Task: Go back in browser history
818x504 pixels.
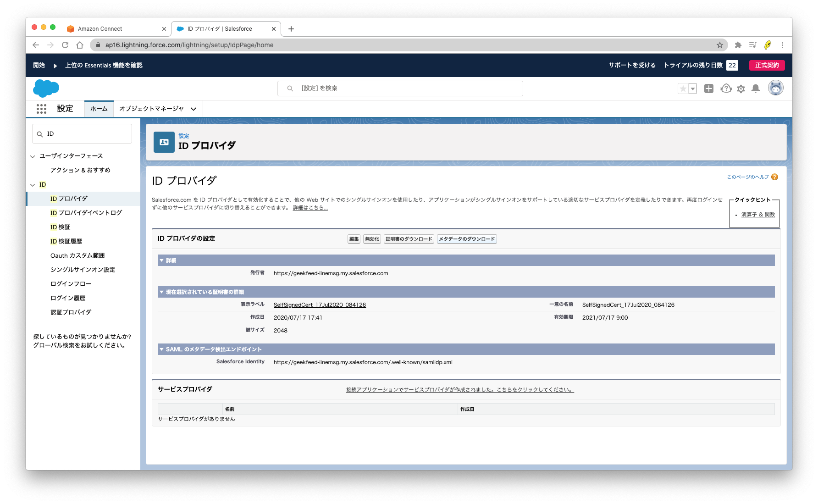Action: click(x=36, y=45)
